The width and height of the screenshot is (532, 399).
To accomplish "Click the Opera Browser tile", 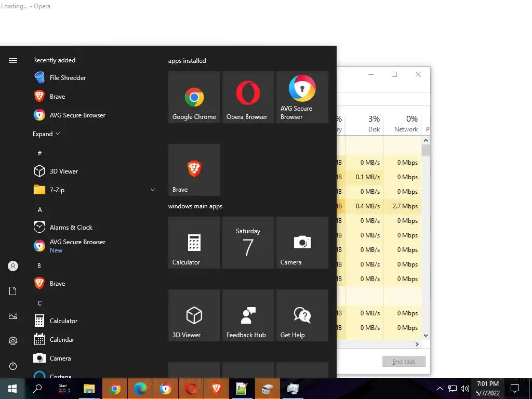I will click(248, 97).
